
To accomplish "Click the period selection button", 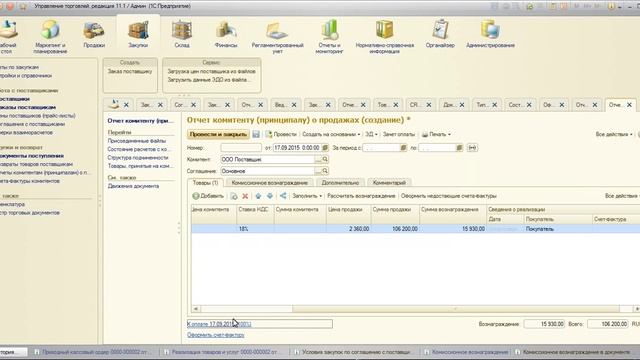I will 472,148.
